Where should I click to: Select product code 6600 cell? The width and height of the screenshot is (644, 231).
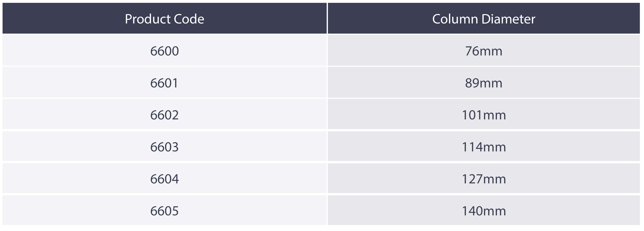tap(165, 50)
